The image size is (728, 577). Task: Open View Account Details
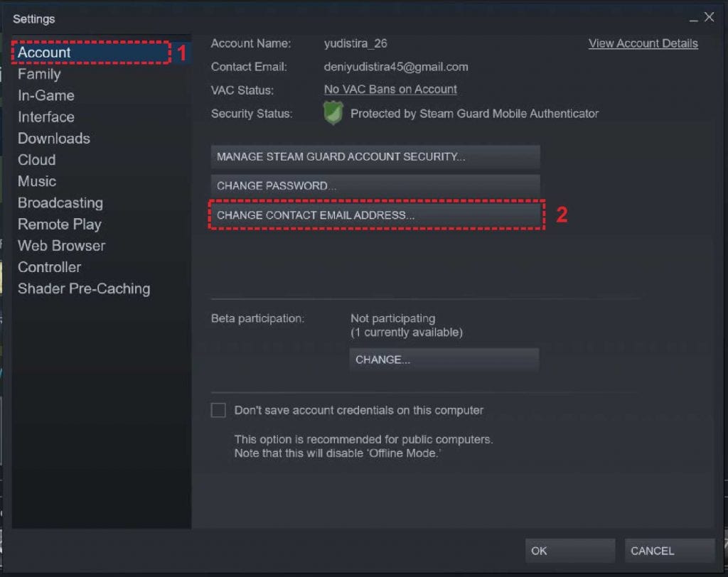click(x=642, y=43)
